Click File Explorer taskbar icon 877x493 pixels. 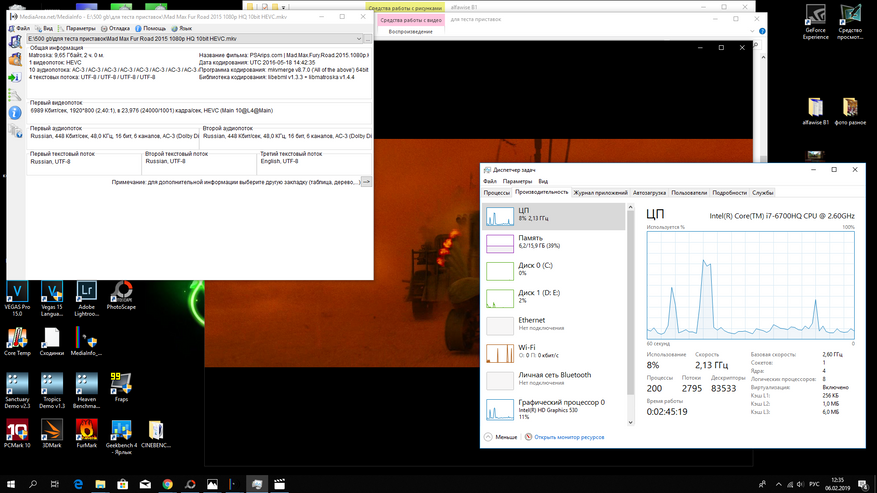coord(100,484)
